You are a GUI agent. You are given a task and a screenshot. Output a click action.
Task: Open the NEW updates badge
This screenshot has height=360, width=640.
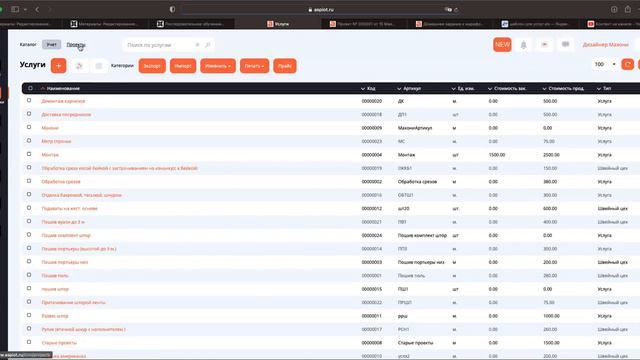click(502, 44)
